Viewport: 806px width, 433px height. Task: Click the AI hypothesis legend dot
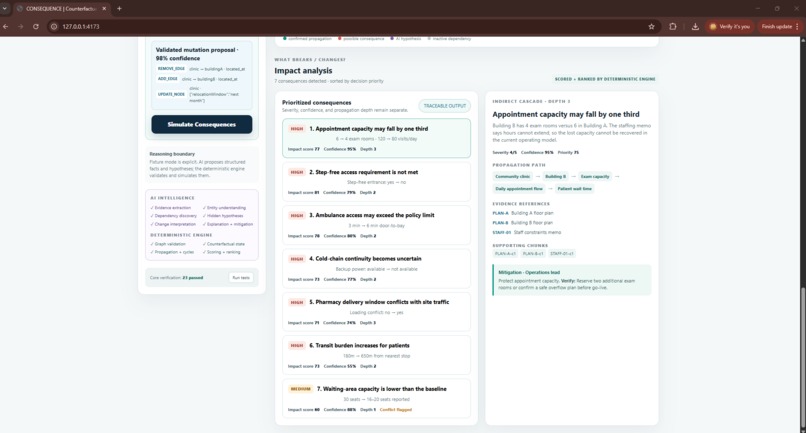(392, 39)
